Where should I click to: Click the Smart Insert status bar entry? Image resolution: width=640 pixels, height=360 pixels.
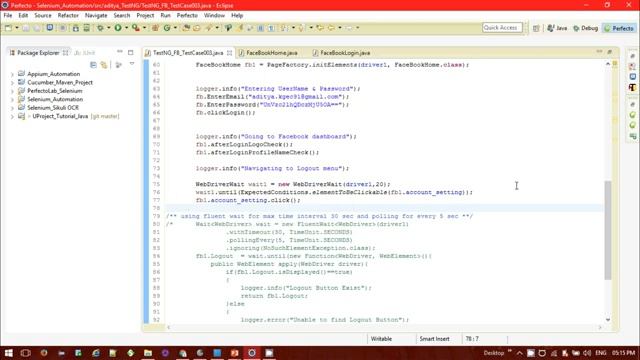coord(434,339)
